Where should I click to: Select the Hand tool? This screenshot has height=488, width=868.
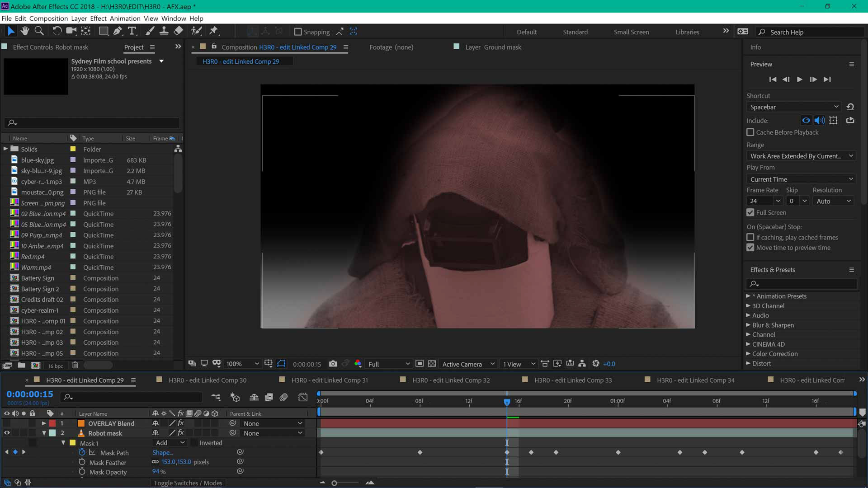(25, 31)
